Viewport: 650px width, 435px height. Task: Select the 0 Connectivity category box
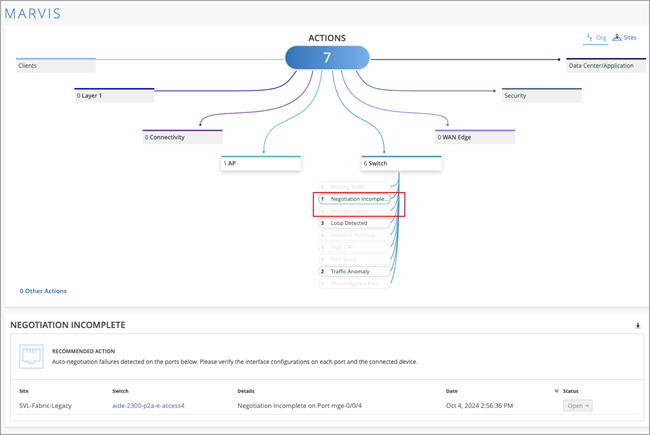[x=181, y=137]
